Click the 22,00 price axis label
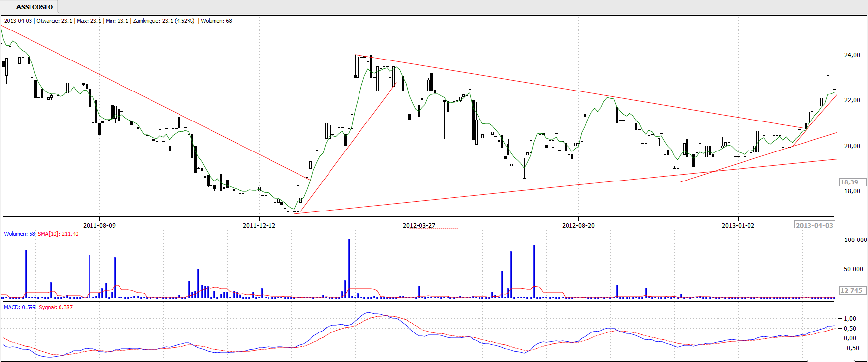Screen dimensions: 868x362 tap(852, 100)
